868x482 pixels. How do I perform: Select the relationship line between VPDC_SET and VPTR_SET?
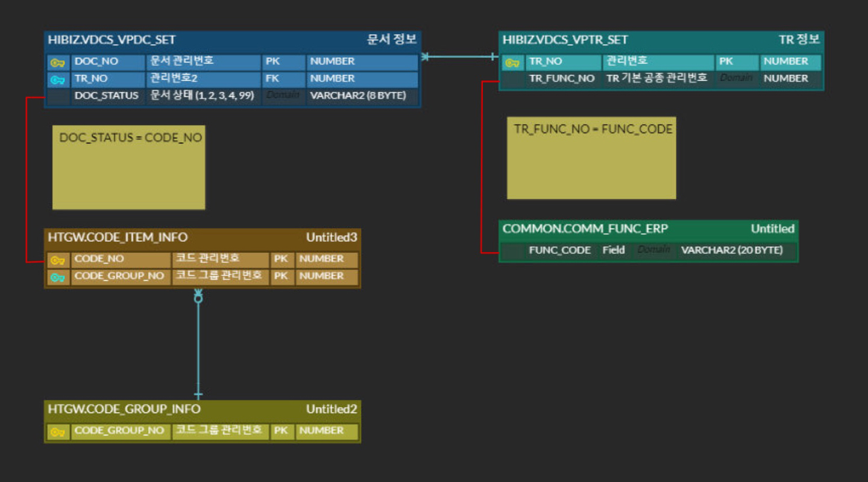point(460,57)
